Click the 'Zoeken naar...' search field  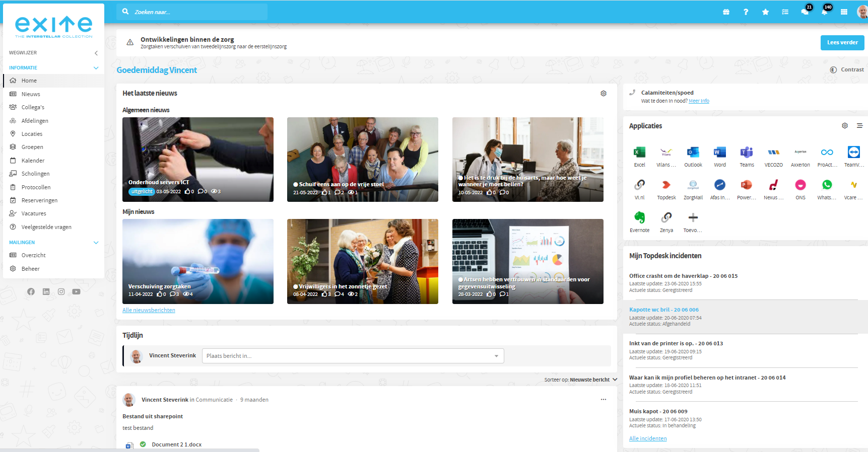pos(192,12)
